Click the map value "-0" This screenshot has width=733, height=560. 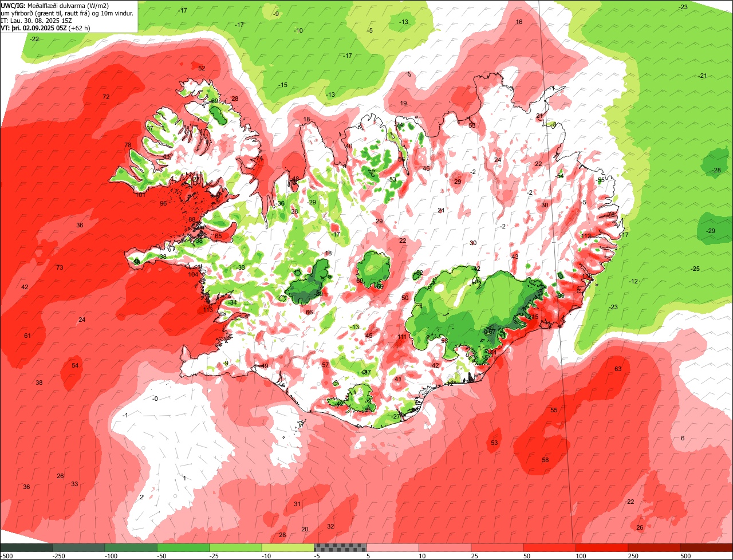point(155,399)
